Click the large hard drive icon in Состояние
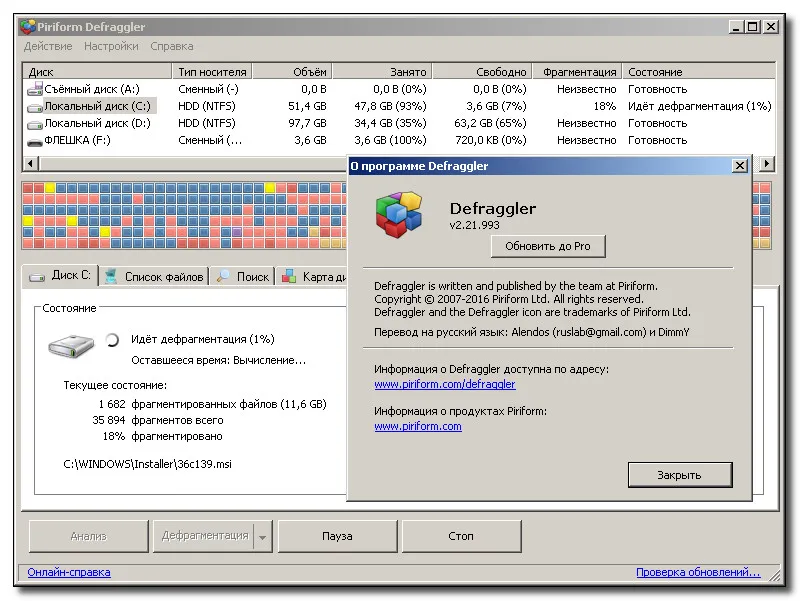Image resolution: width=800 pixels, height=601 pixels. pos(71,346)
